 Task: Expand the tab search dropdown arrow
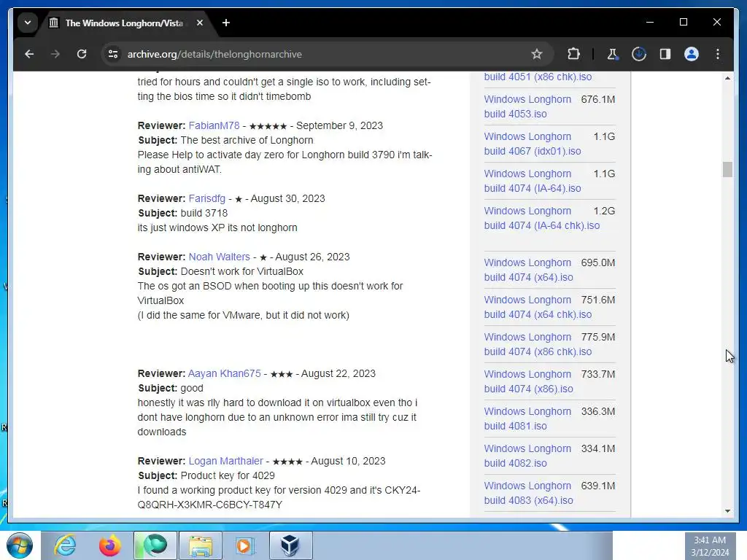pyautogui.click(x=28, y=23)
